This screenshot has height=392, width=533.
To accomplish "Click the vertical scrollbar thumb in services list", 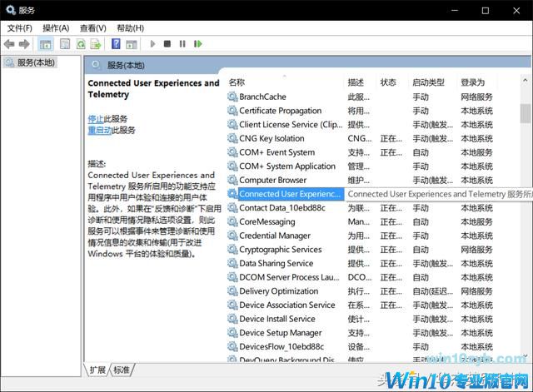I will (526, 113).
